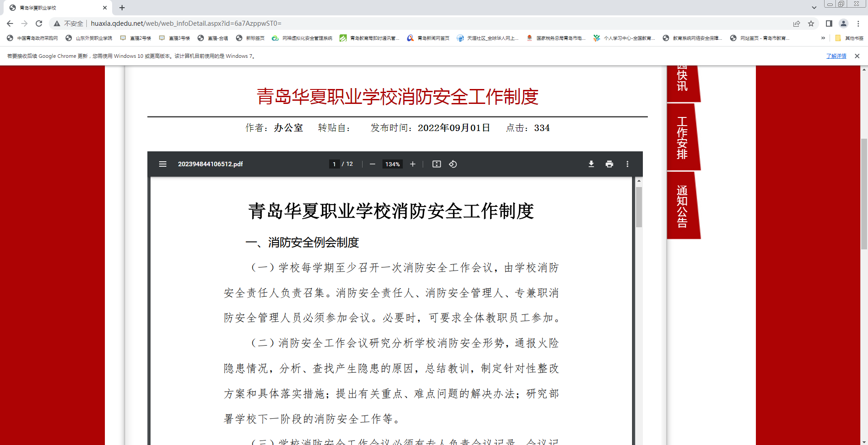
Task: Toggle the browser side panel
Action: tap(829, 23)
